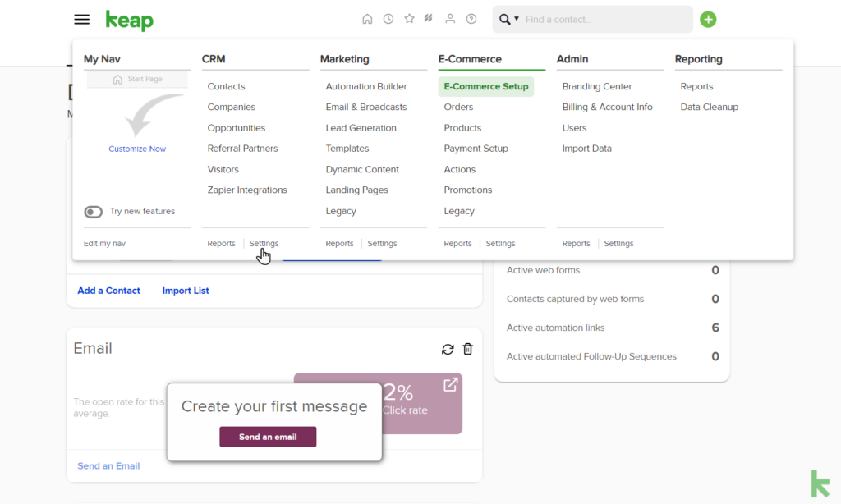Refresh the Email widget
The height and width of the screenshot is (504, 841).
[448, 350]
